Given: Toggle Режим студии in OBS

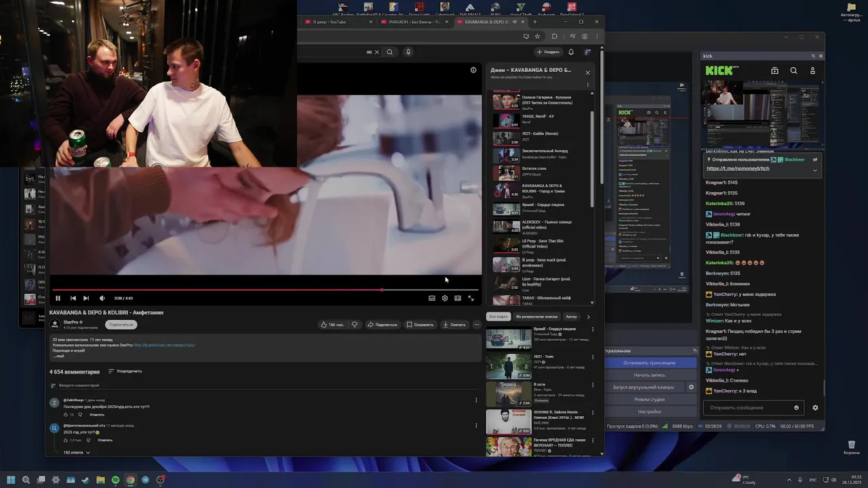Looking at the screenshot, I should click(650, 399).
